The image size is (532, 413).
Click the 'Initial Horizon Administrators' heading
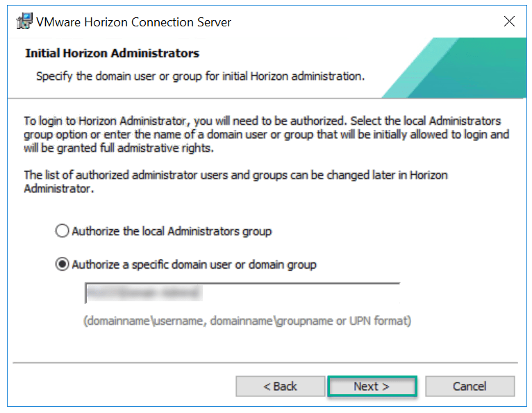112,53
